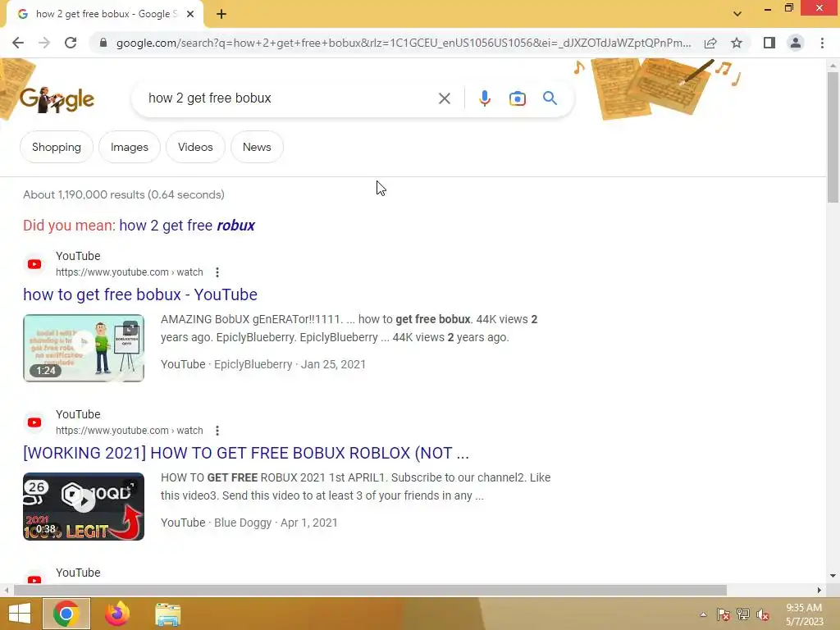Screen dimensions: 840x630
Task: Click the first result's youtube.com watch URL
Action: click(x=129, y=272)
